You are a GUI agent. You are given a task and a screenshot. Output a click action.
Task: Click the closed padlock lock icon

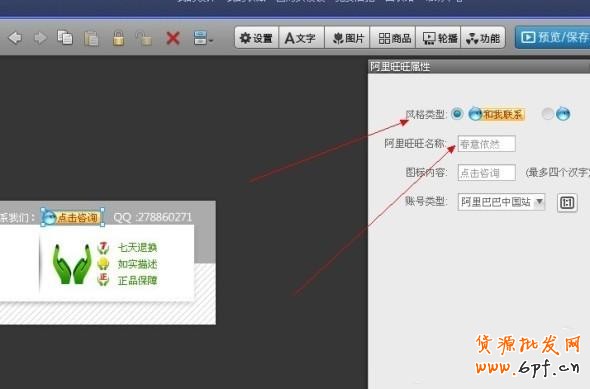pos(119,38)
